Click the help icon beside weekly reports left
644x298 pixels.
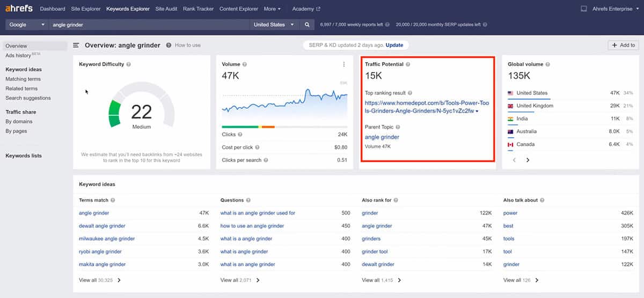pos(388,25)
